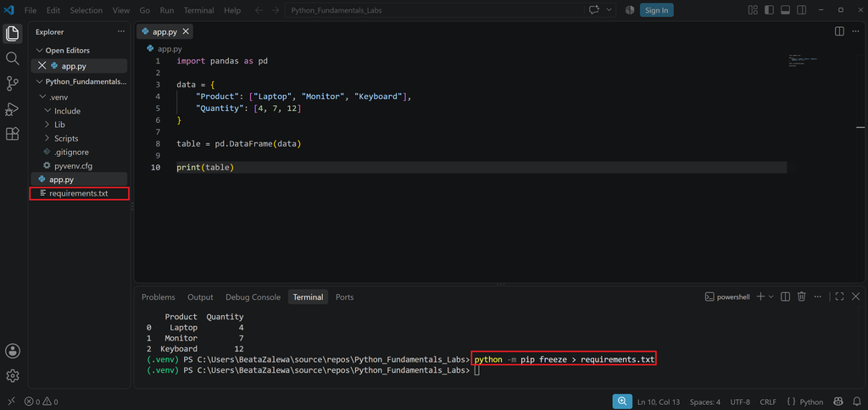This screenshot has height=410, width=868.
Task: Click Spaces: 4 indentation setting
Action: pyautogui.click(x=705, y=402)
